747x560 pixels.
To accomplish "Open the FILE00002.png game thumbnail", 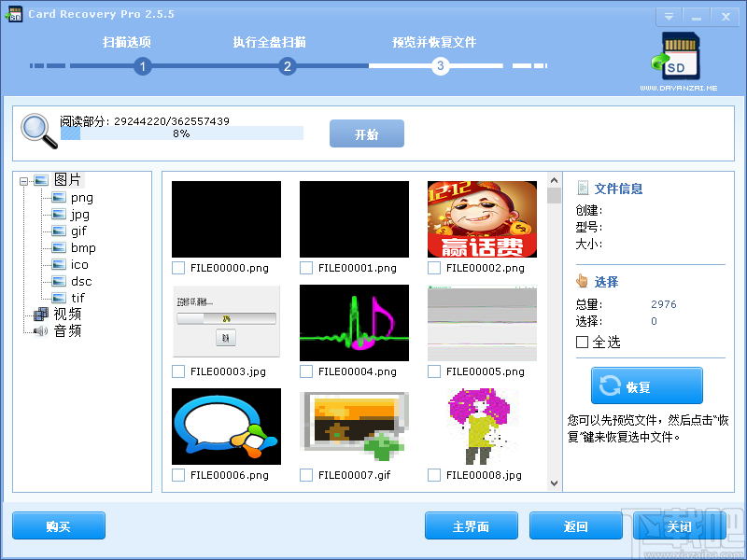I will coord(482,219).
